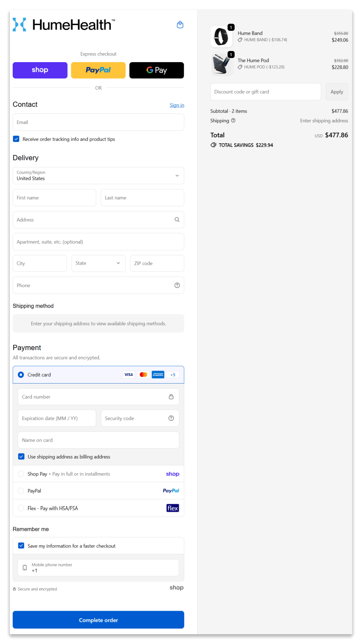Check out with Google Pay button
Screen dimensions: 362x644
[x=157, y=70]
